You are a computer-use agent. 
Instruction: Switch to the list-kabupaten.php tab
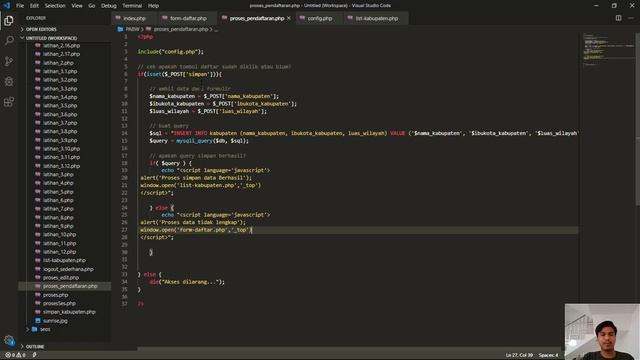coord(376,18)
